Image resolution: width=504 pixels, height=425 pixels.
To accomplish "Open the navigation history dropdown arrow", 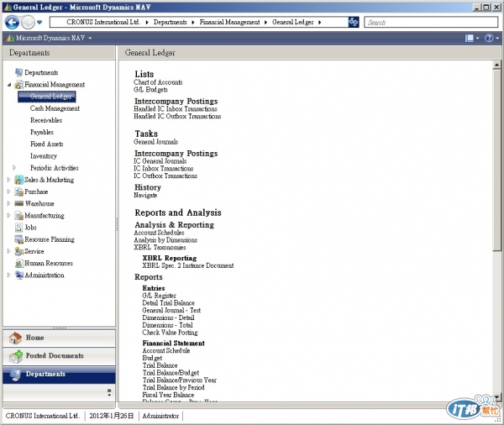I will 39,22.
